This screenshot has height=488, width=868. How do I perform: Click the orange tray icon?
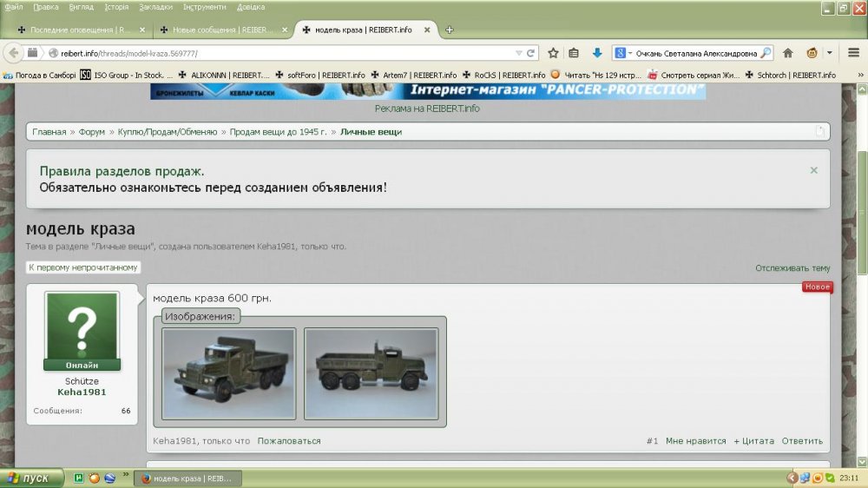click(818, 478)
